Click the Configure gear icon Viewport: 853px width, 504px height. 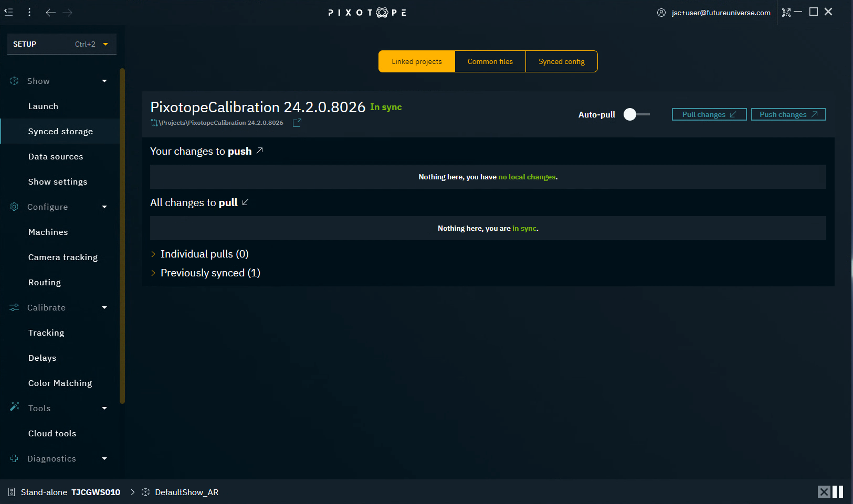[x=14, y=207]
